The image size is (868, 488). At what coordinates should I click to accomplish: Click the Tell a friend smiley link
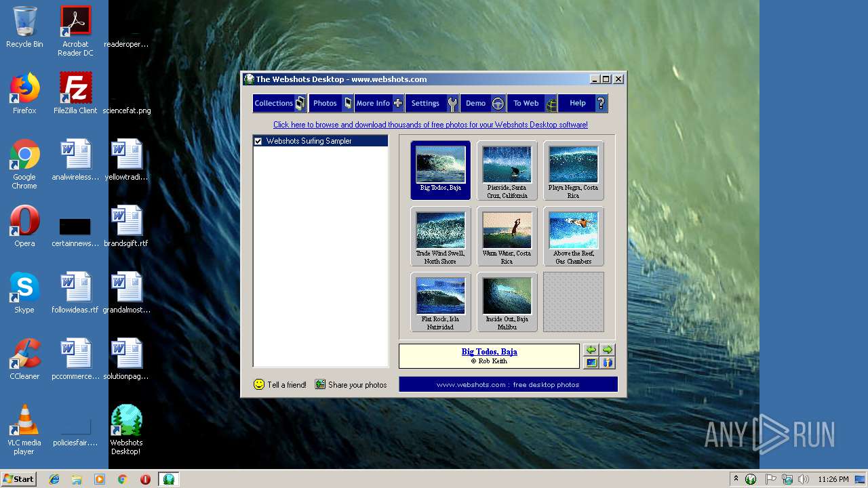[x=279, y=384]
